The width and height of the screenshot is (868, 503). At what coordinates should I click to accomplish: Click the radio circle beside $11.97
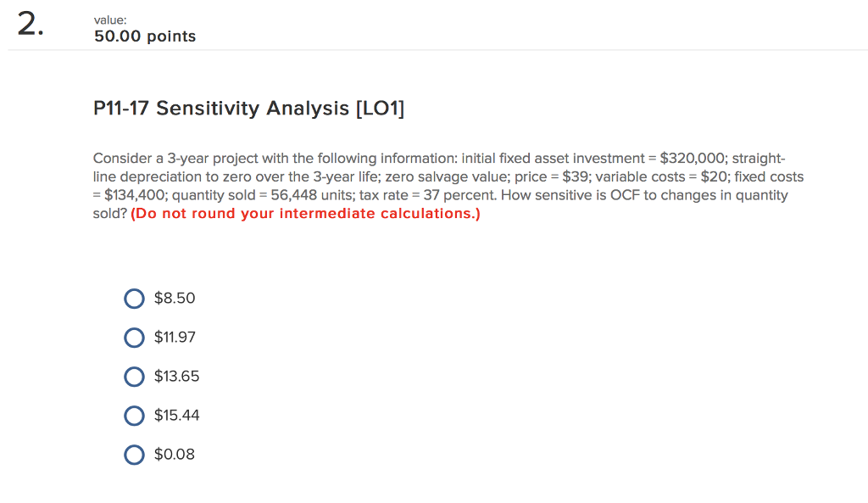135,338
